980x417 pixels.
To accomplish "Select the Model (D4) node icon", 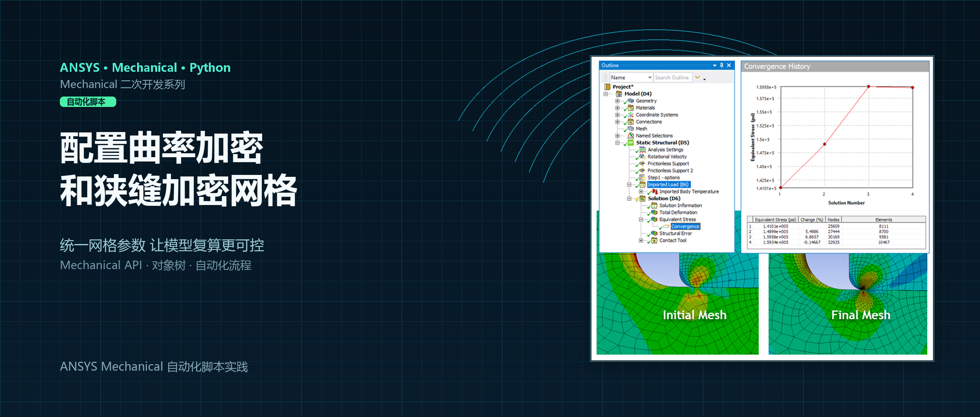I will click(x=619, y=94).
